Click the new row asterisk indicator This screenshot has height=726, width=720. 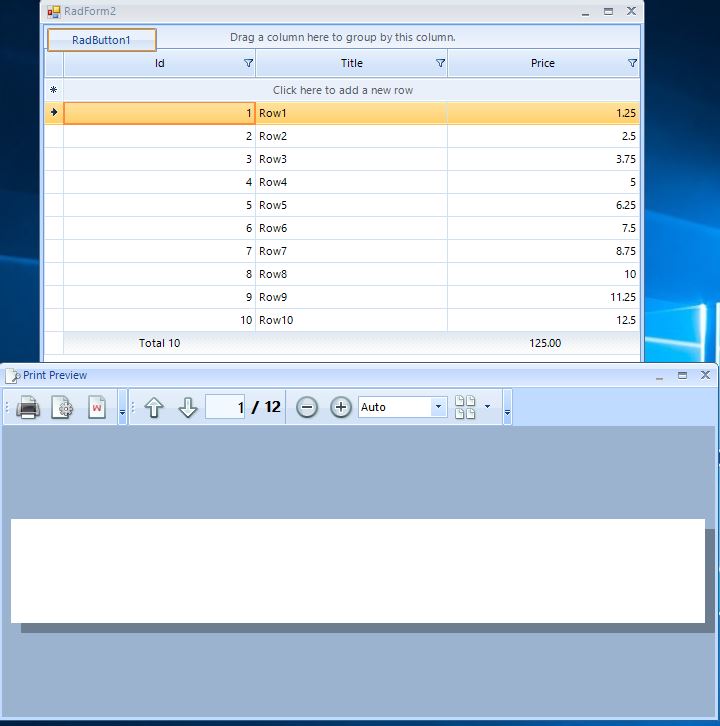(54, 90)
